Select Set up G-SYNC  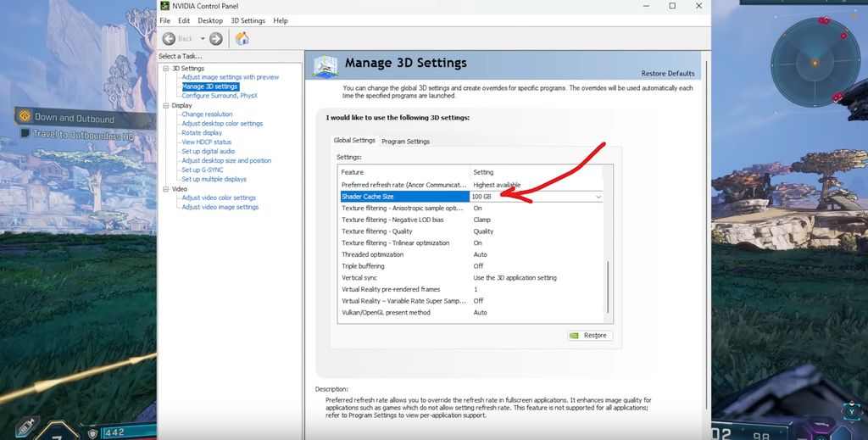pyautogui.click(x=203, y=170)
